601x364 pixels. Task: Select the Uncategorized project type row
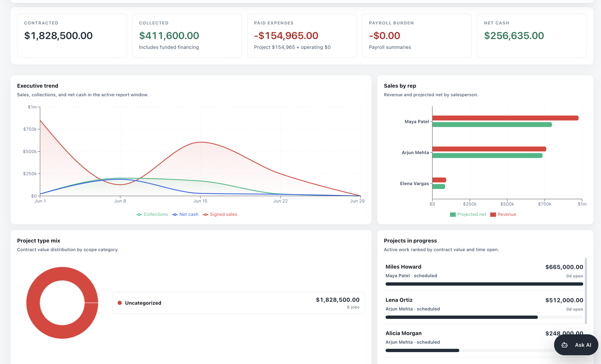[238, 303]
